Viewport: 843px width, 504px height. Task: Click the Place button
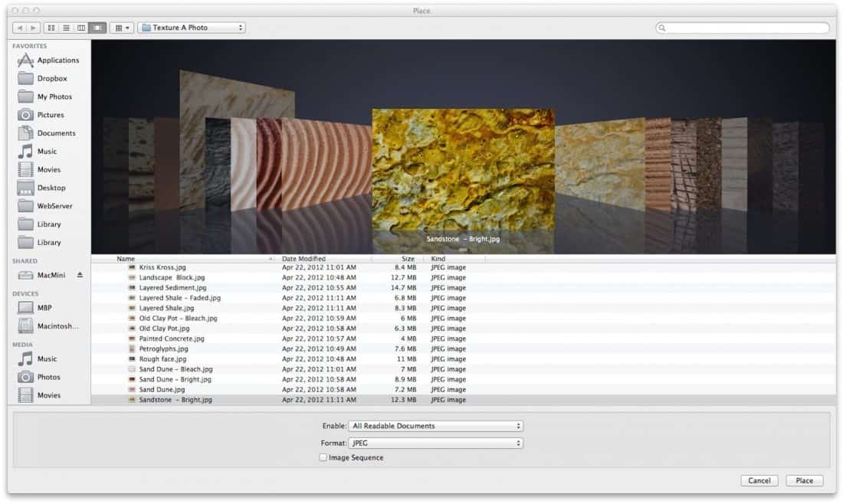pos(804,480)
